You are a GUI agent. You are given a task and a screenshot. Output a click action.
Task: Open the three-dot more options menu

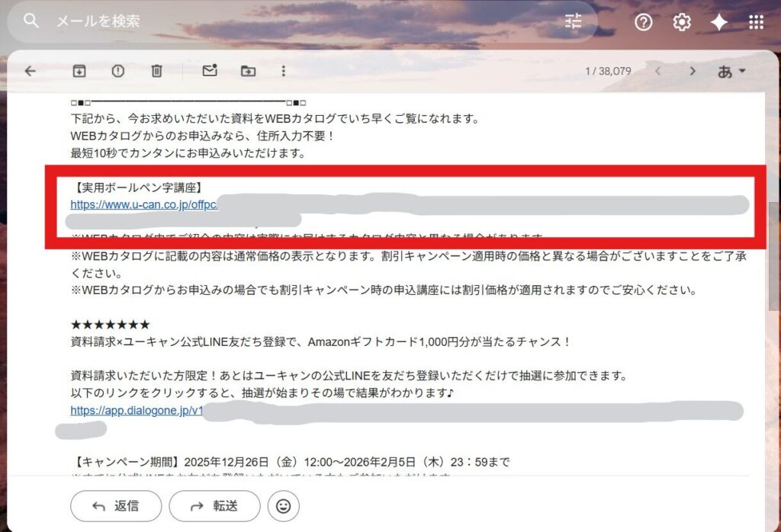coord(284,71)
